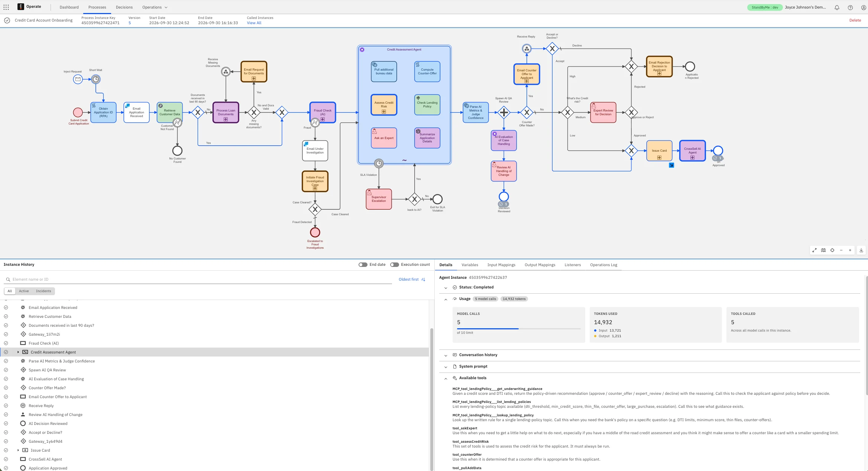Open the Output Mappings tab
The height and width of the screenshot is (471, 868).
point(540,265)
